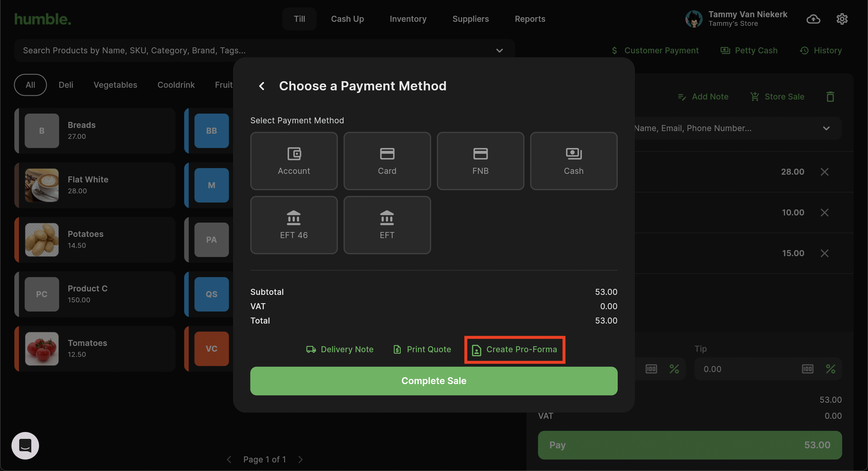The height and width of the screenshot is (471, 868).
Task: Expand the product search dropdown chevron
Action: (x=499, y=50)
